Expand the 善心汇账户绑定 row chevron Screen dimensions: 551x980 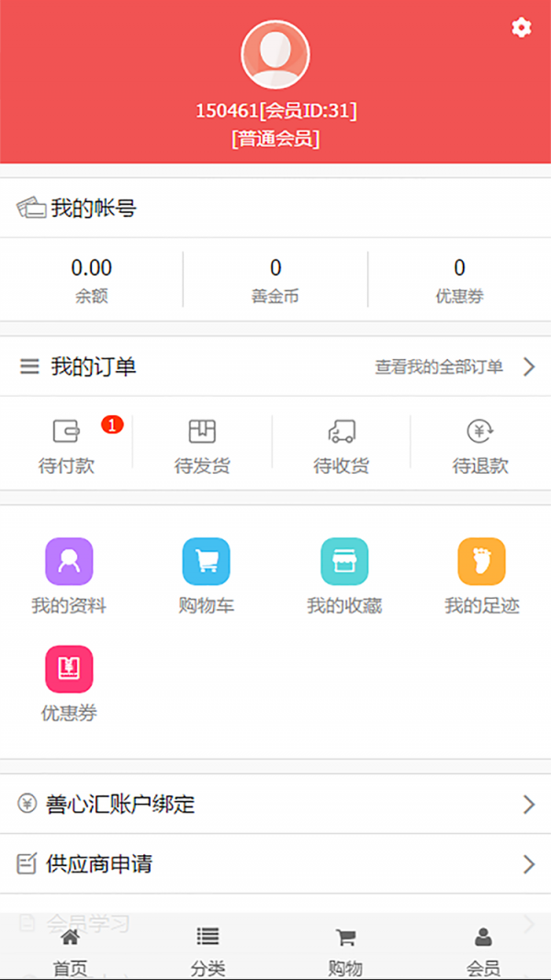pos(529,805)
